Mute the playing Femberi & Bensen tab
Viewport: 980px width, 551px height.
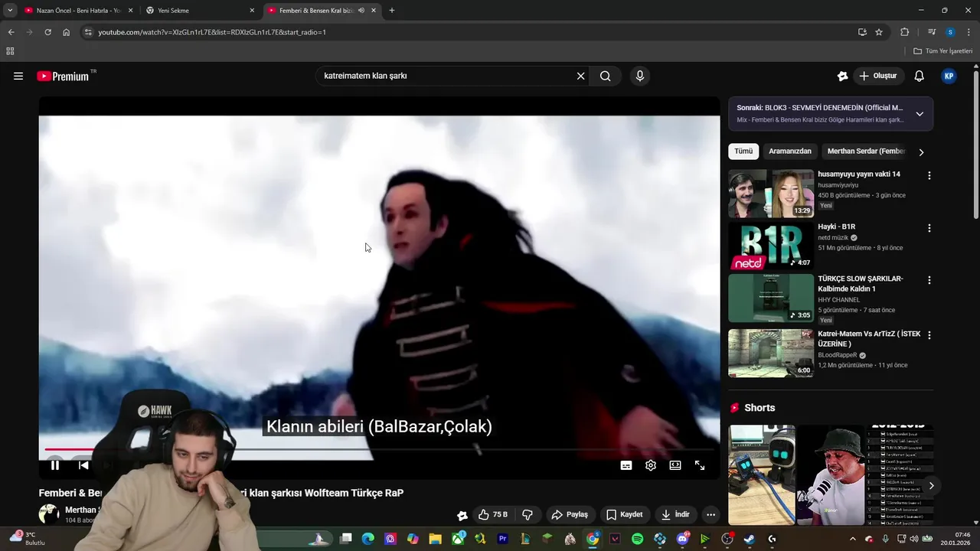pos(361,11)
